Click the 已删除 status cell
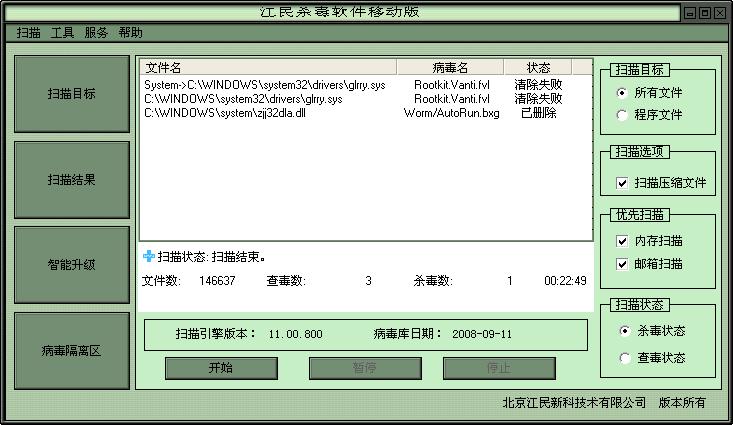Viewport: 733px width, 425px height. click(539, 113)
